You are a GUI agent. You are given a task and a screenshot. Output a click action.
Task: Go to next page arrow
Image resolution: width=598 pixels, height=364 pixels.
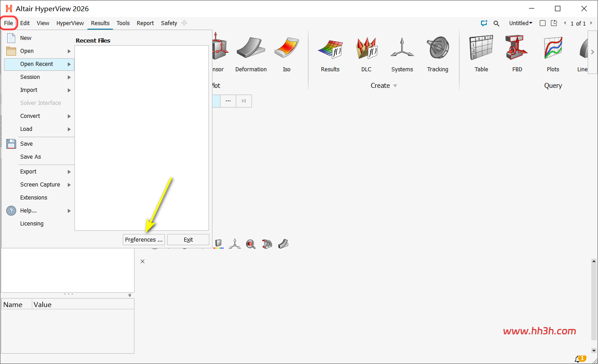(x=591, y=23)
